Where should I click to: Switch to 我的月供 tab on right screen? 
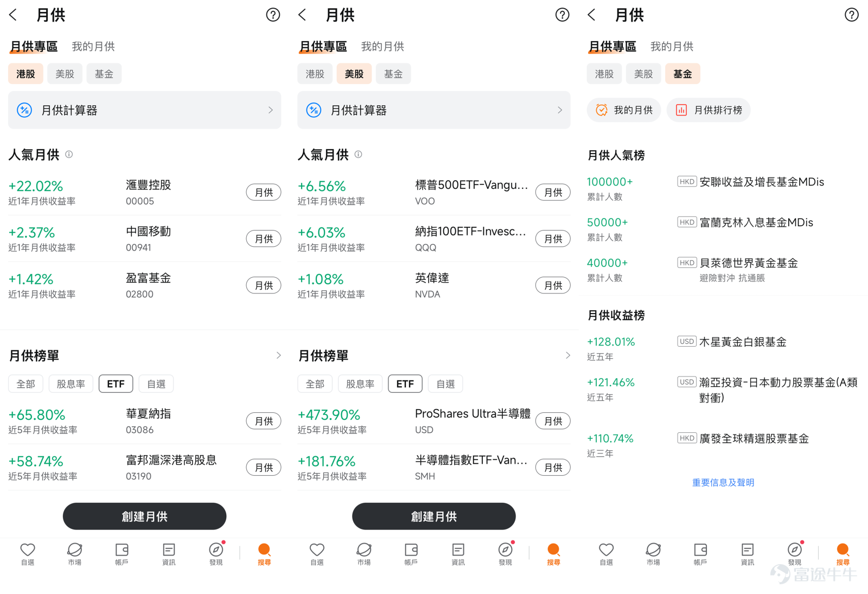point(672,47)
